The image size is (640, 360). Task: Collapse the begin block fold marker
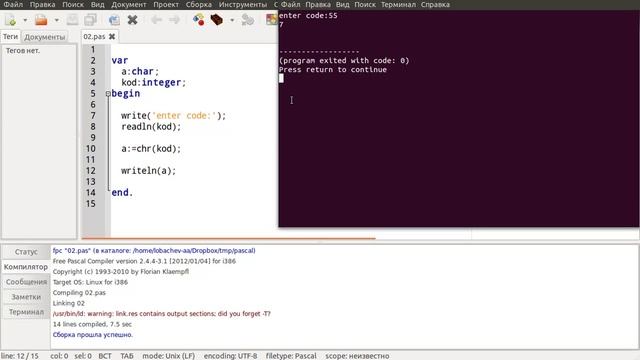108,93
